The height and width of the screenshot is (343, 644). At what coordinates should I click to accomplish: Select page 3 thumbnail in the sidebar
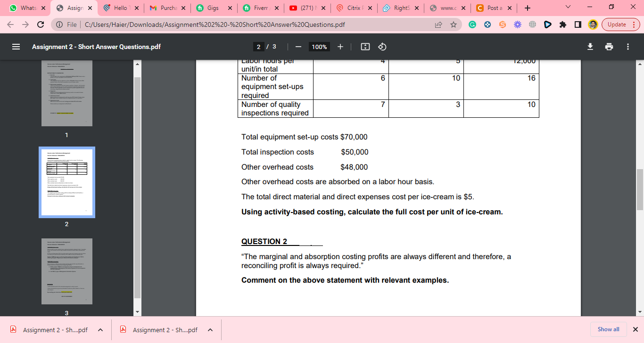point(66,271)
